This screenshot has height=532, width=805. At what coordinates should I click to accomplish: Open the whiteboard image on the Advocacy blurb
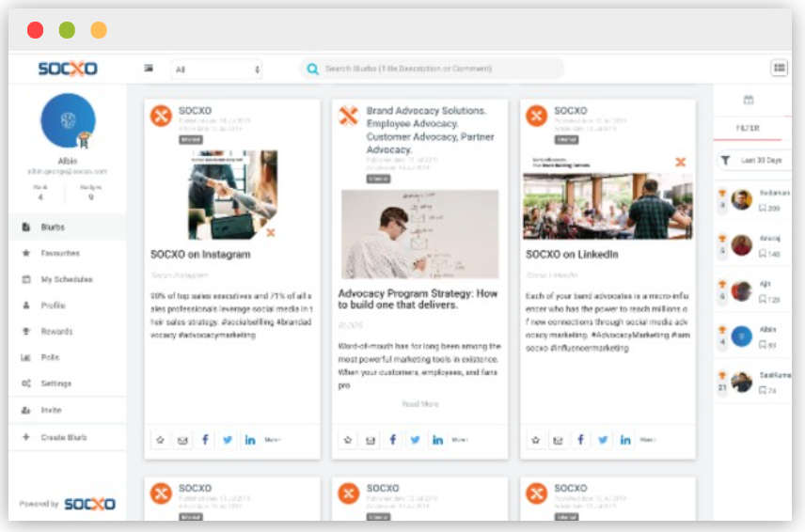pos(420,234)
